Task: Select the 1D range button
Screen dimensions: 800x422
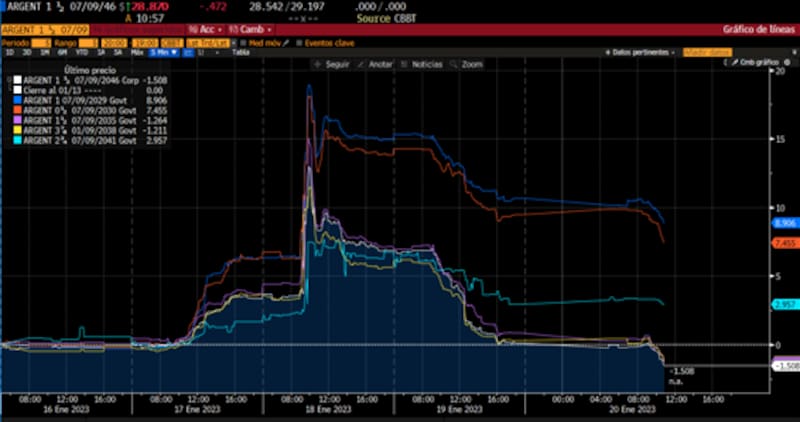Action: 10,52
